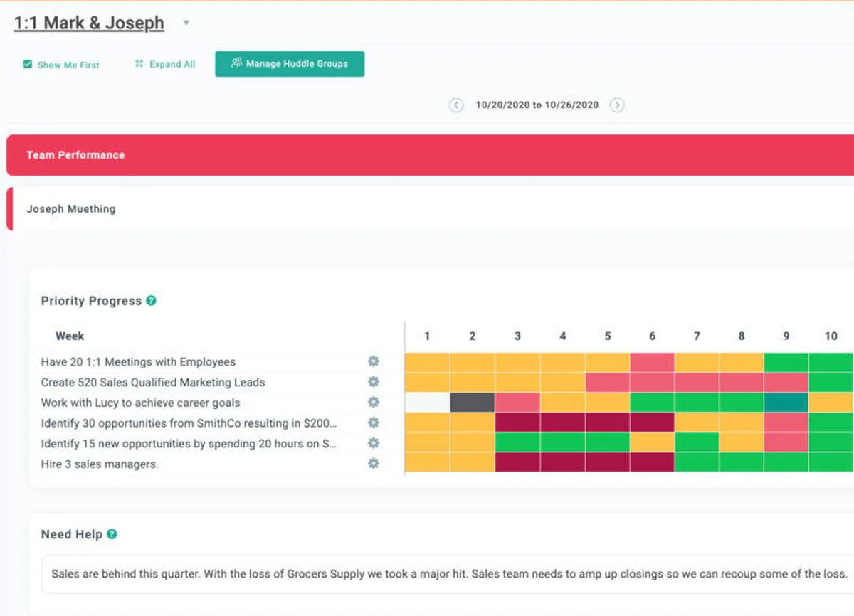This screenshot has height=616, width=854.
Task: Open gear settings for Have 20 1:1 Meetings
Action: (374, 361)
